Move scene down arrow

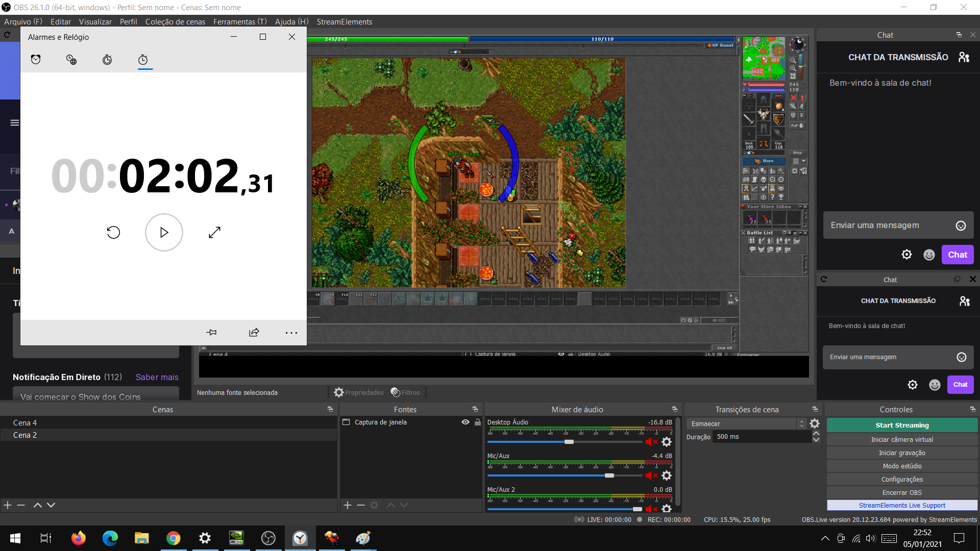pos(51,505)
